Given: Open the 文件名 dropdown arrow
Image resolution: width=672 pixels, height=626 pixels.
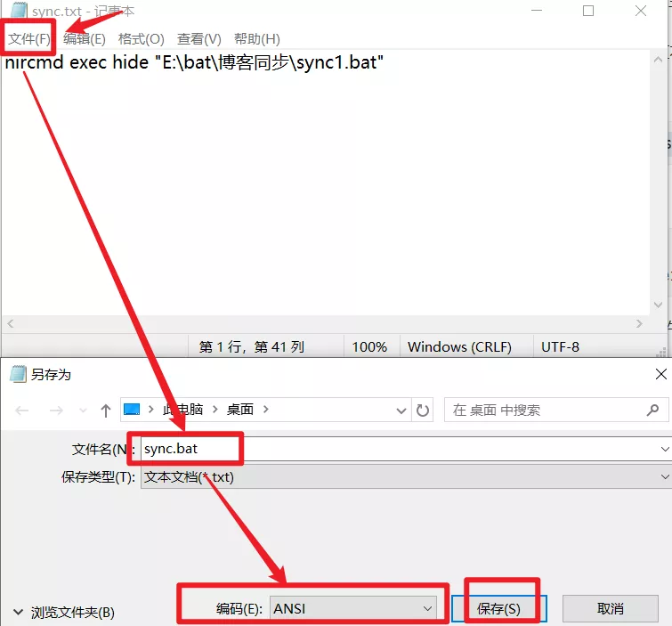Looking at the screenshot, I should (665, 449).
